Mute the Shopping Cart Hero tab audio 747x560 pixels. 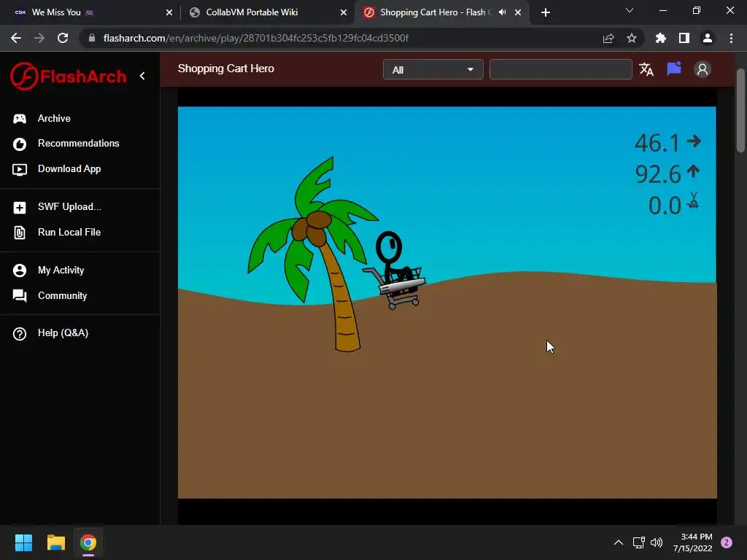[x=502, y=12]
